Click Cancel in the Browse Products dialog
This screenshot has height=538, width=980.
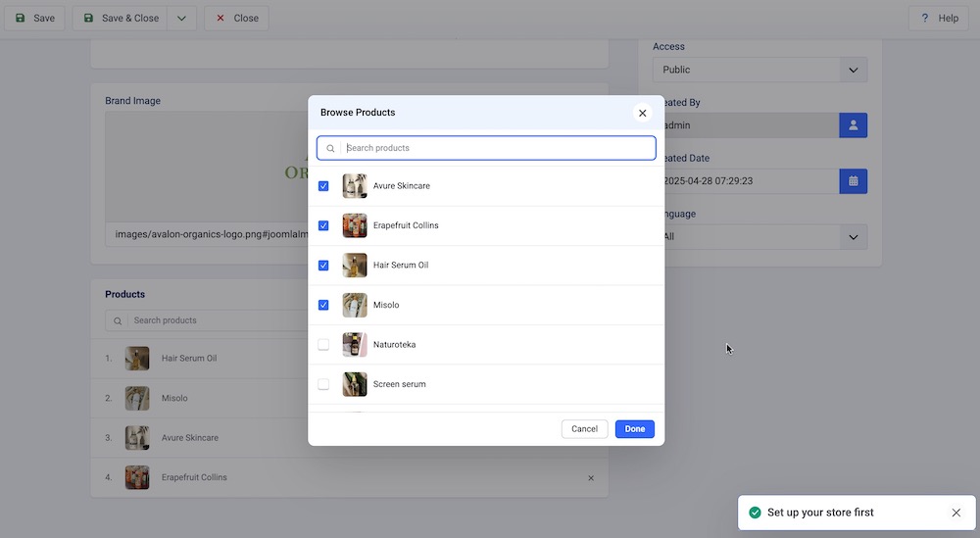click(584, 429)
